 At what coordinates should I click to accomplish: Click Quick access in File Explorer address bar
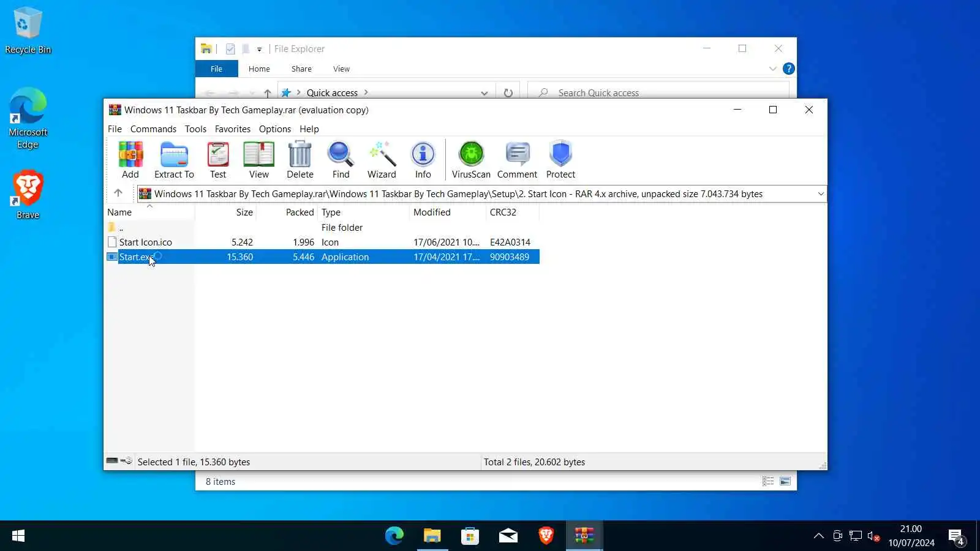332,92
